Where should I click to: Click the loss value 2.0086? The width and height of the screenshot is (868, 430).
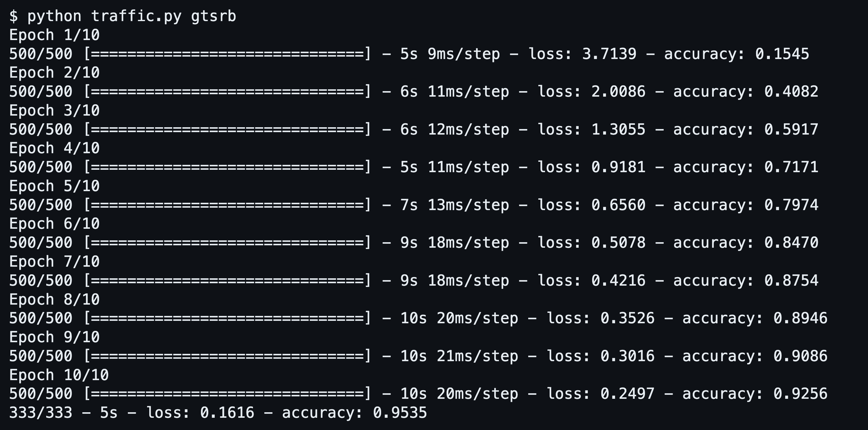click(618, 92)
